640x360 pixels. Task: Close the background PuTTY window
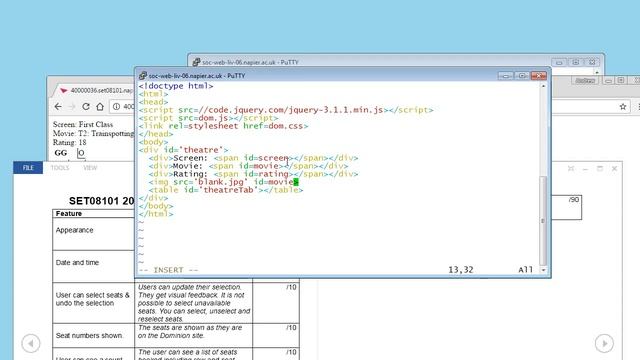point(592,62)
